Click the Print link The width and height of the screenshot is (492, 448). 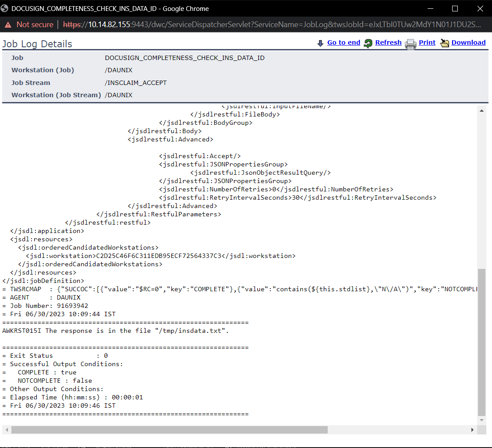pos(427,42)
